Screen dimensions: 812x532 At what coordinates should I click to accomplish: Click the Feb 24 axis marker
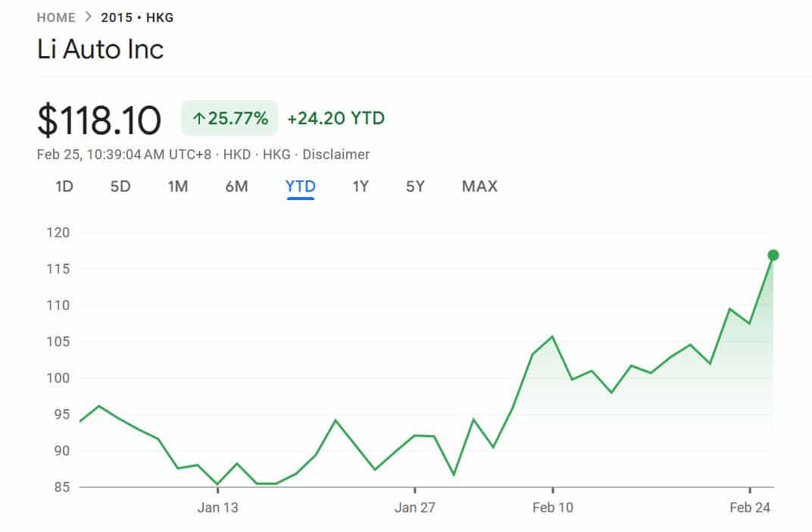pyautogui.click(x=750, y=508)
